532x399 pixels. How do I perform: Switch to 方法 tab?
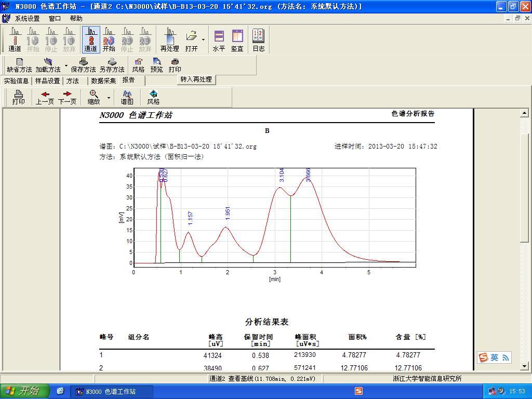(x=72, y=81)
